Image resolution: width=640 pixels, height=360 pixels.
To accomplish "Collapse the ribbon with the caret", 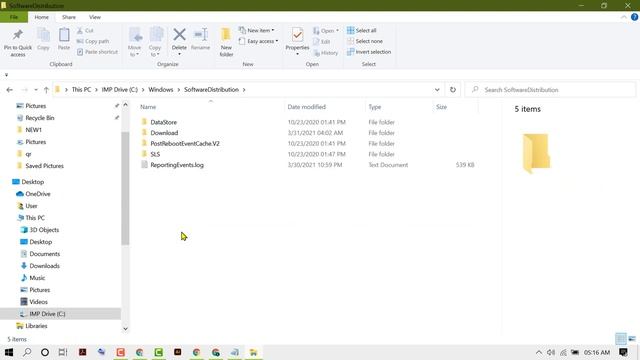I will [623, 17].
